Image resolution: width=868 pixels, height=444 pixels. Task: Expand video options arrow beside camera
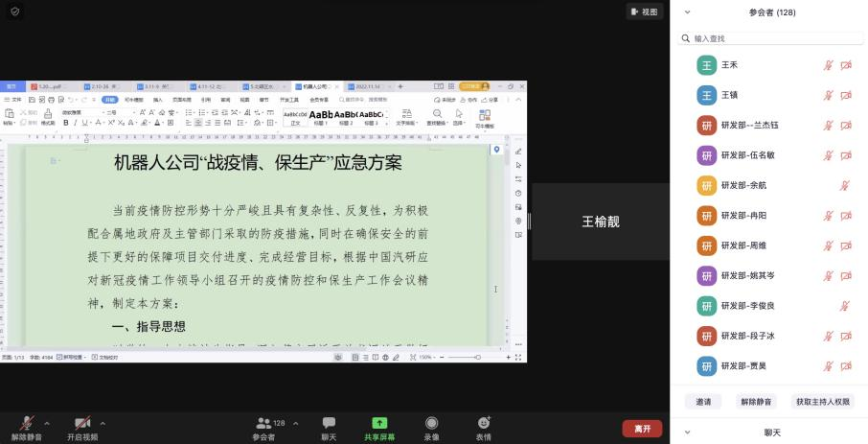[103, 422]
